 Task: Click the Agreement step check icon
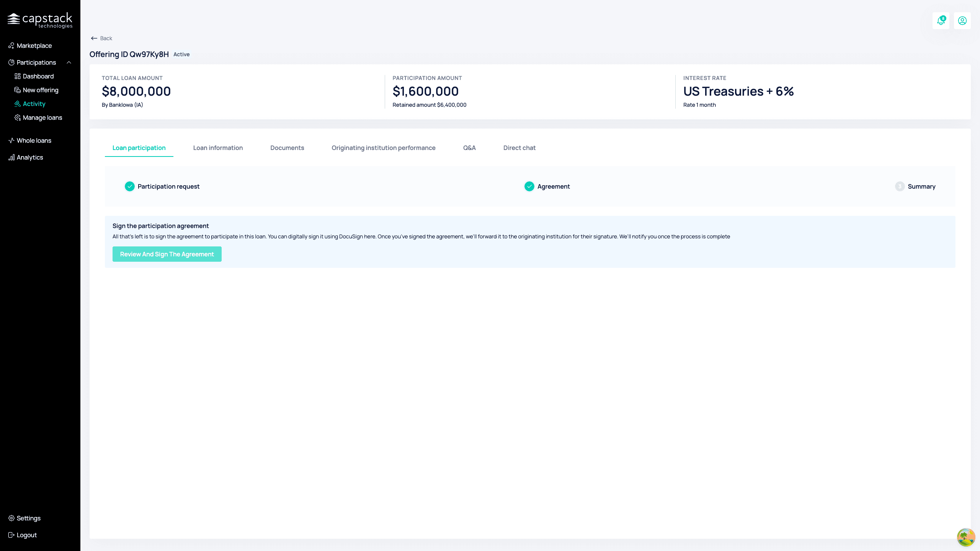[529, 186]
